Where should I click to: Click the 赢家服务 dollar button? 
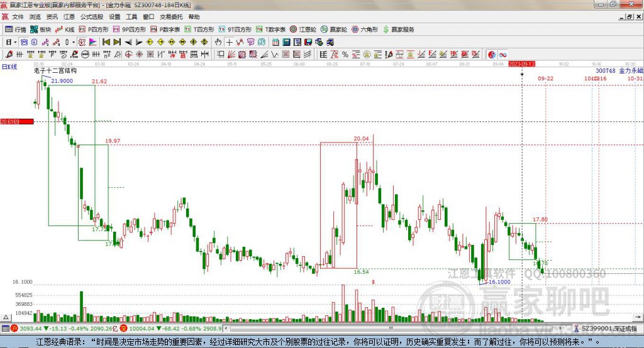tap(398, 29)
